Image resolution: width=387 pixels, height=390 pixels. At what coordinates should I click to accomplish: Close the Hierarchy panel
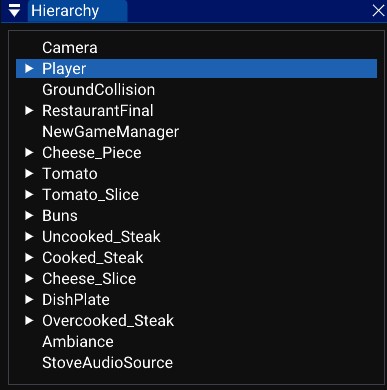pos(378,11)
